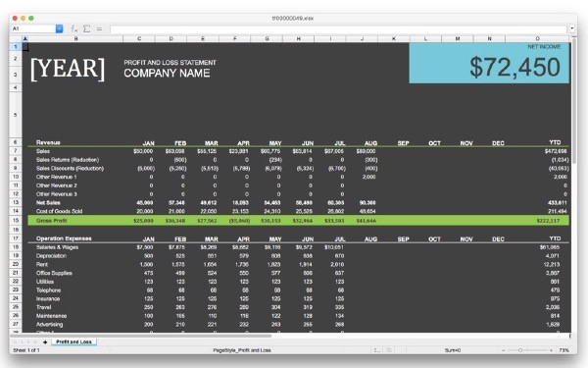Expand the formula bar with right arrow
Image resolution: width=588 pixels, height=368 pixels.
click(x=572, y=28)
